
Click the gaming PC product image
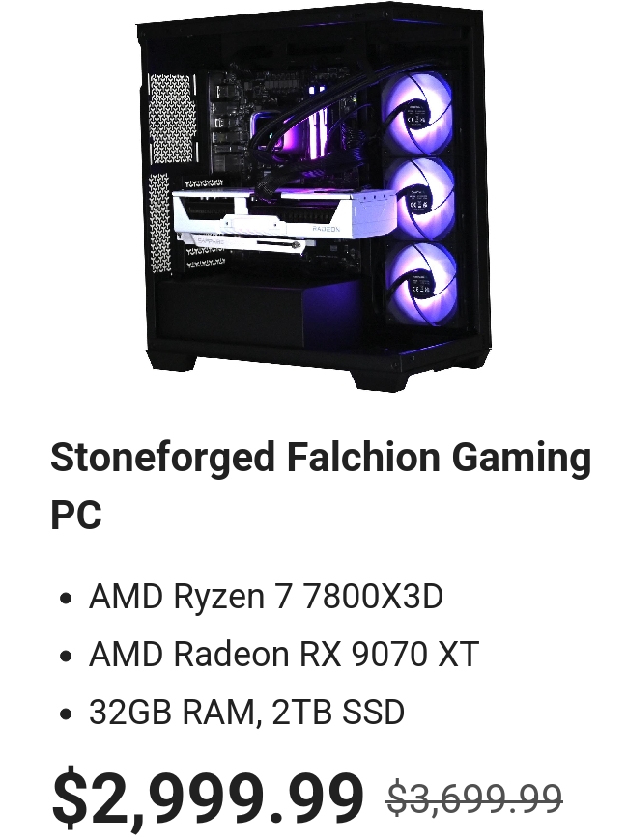[313, 198]
